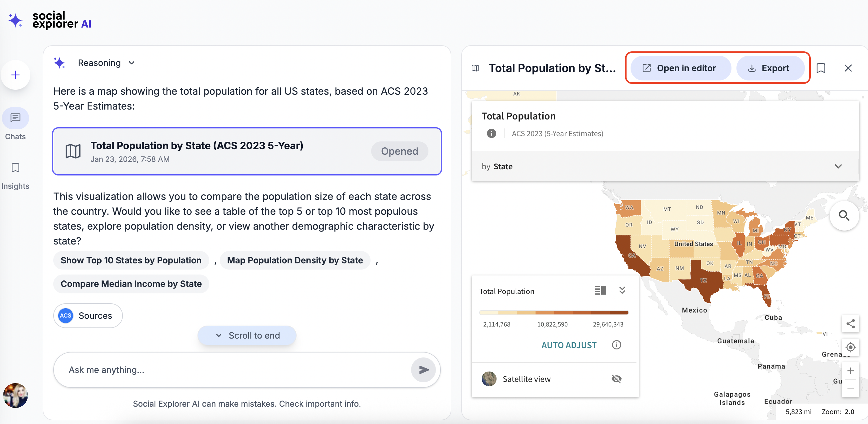
Task: Send the chat message arrow
Action: pos(423,370)
